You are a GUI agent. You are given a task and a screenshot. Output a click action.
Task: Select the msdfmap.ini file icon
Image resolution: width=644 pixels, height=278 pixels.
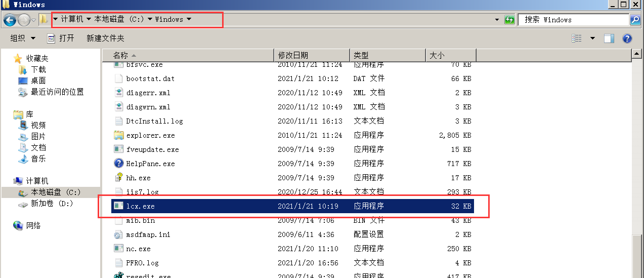pos(118,234)
